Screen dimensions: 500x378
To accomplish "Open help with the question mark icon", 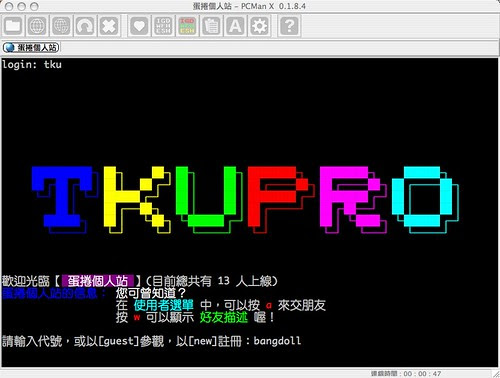I will pyautogui.click(x=289, y=26).
